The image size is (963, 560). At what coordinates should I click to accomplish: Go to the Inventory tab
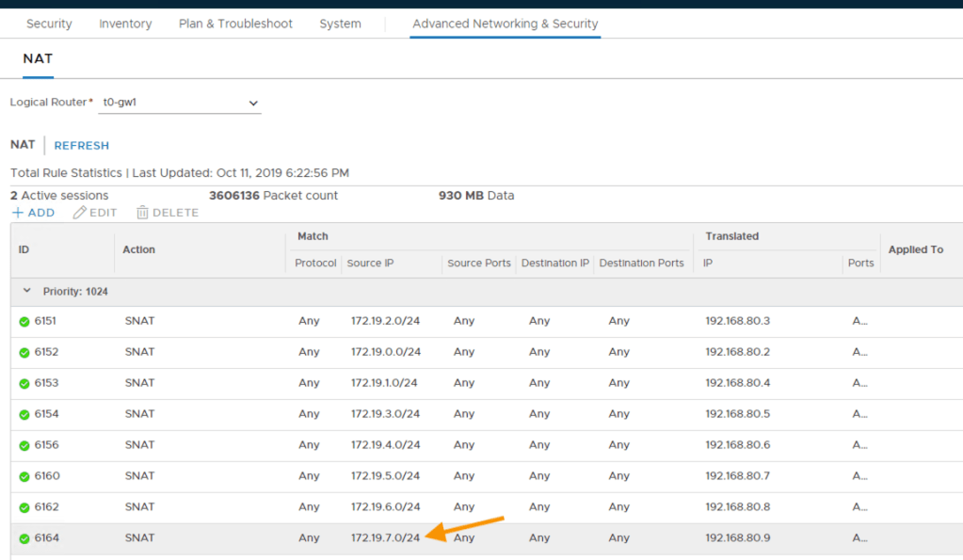pyautogui.click(x=125, y=24)
